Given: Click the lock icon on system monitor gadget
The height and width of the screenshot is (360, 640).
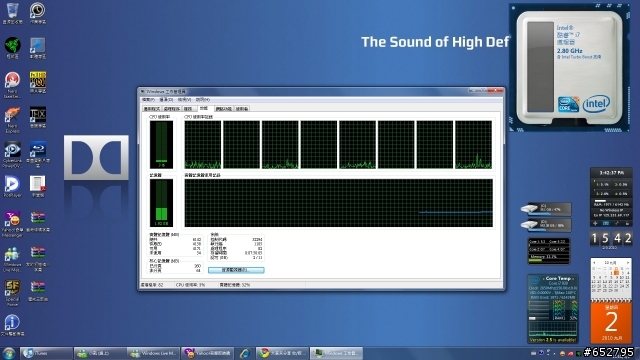Looking at the screenshot, I should click(627, 223).
